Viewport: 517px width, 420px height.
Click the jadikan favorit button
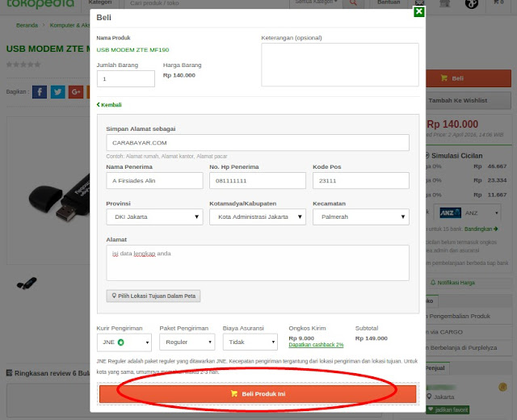(448, 409)
